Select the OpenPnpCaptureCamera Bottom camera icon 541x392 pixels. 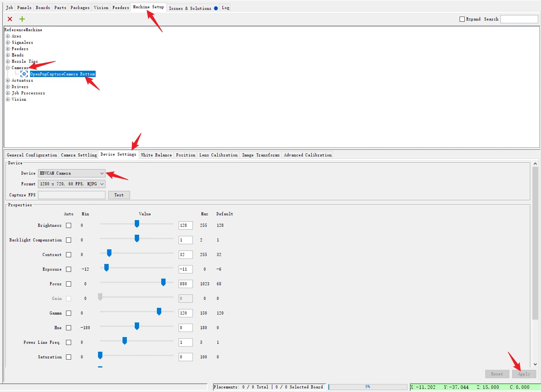click(x=24, y=74)
